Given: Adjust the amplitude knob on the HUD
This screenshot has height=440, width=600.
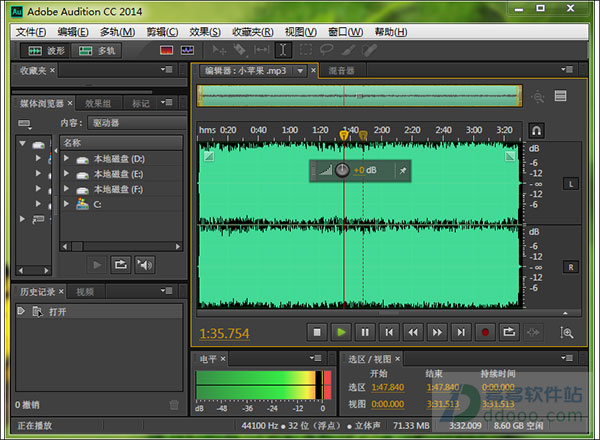Looking at the screenshot, I should (342, 170).
